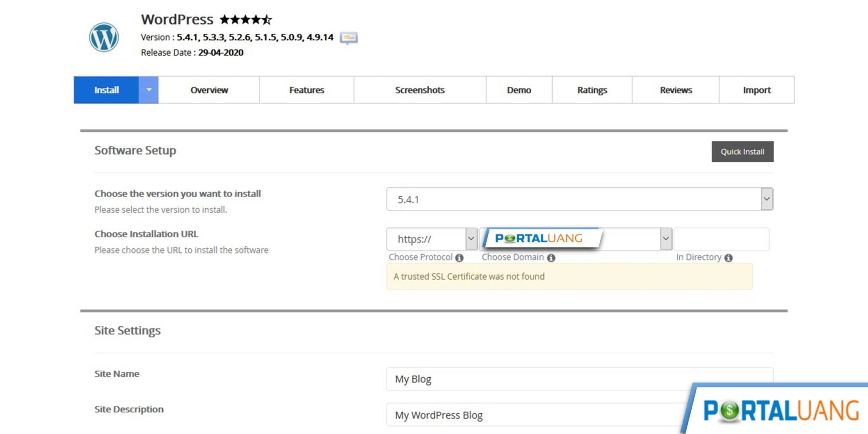The height and width of the screenshot is (434, 868).
Task: View the Screenshots tab
Action: pyautogui.click(x=420, y=90)
